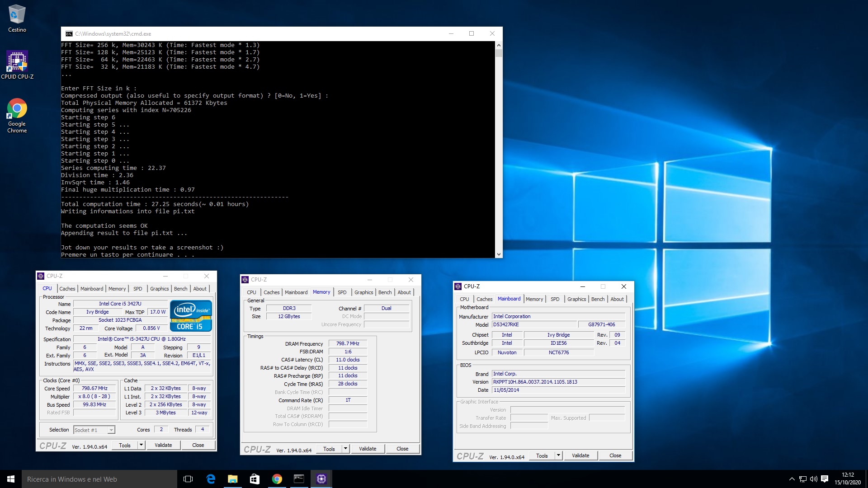Open Microsoft Store from the taskbar
This screenshot has width=868, height=488.
click(255, 479)
